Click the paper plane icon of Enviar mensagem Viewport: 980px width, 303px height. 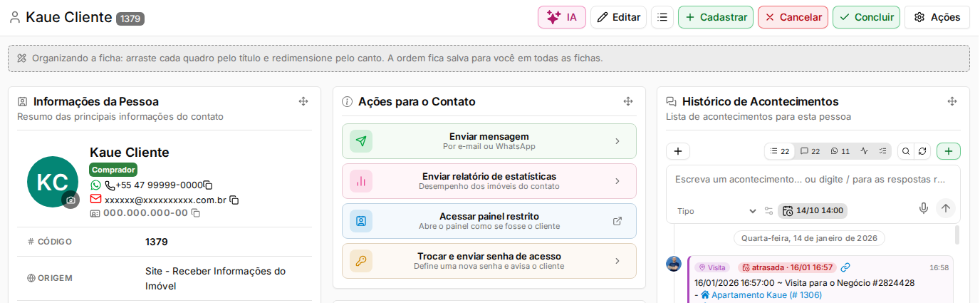point(361,141)
